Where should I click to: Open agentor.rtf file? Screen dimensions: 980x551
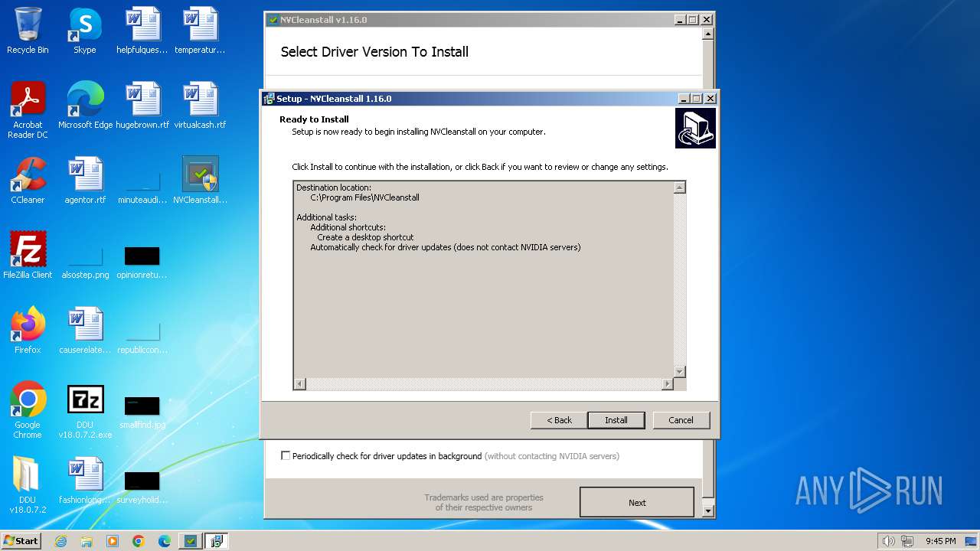coord(85,181)
